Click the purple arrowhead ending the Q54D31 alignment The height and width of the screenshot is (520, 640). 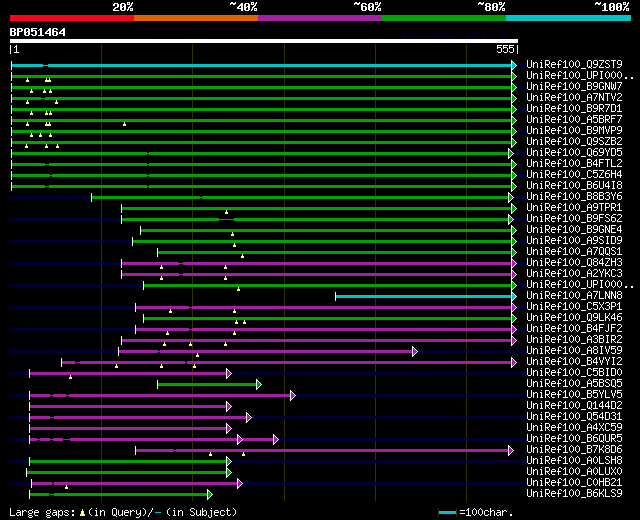coord(249,418)
